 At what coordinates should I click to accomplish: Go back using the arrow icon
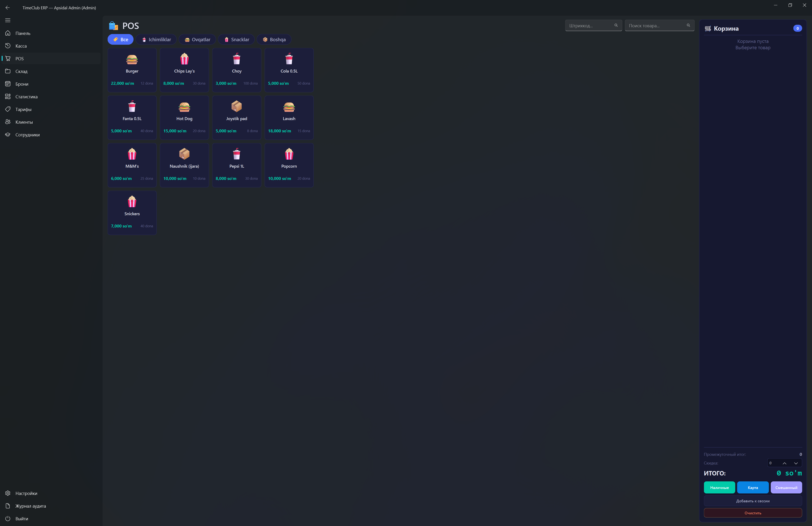pos(7,7)
